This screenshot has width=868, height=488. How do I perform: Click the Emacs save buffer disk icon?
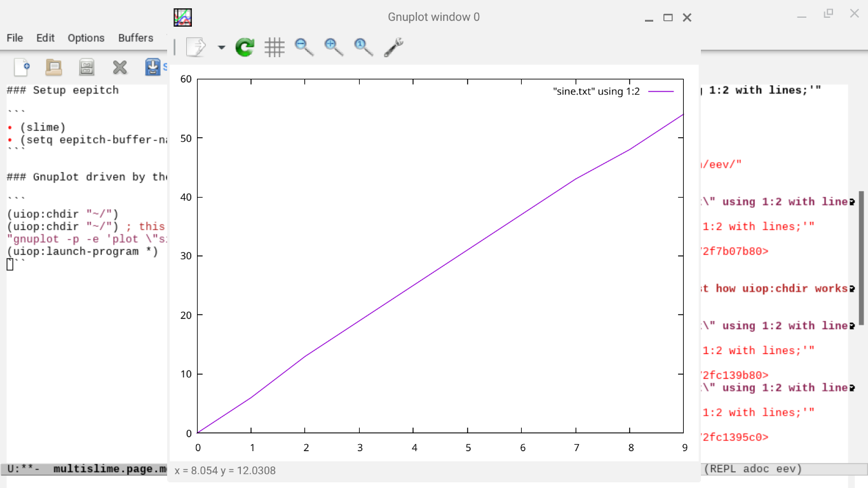[153, 67]
